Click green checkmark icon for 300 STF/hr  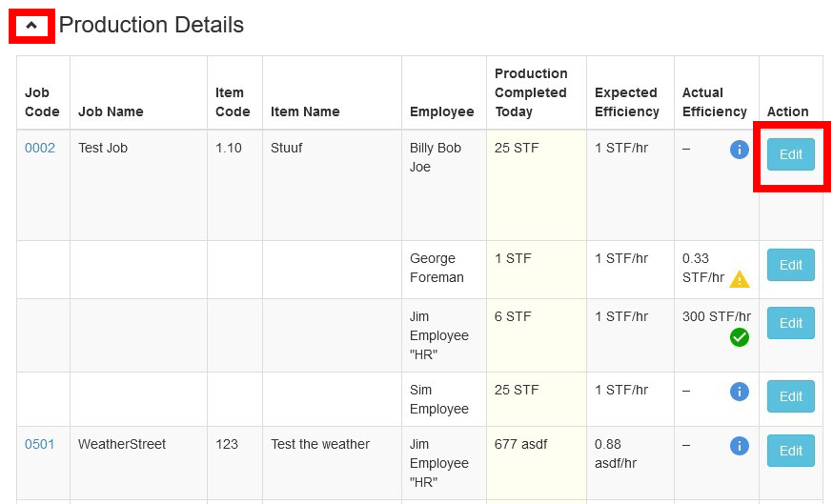click(x=739, y=337)
